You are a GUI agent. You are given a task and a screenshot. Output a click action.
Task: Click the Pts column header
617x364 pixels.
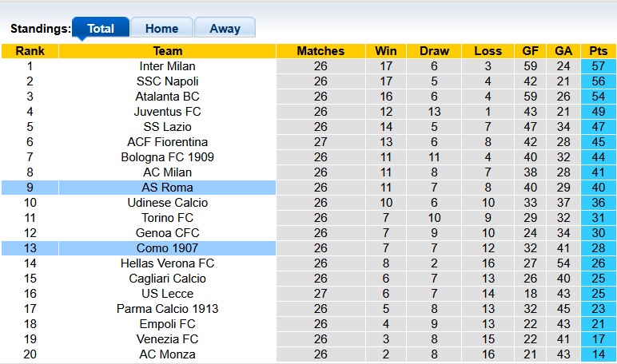coord(599,51)
